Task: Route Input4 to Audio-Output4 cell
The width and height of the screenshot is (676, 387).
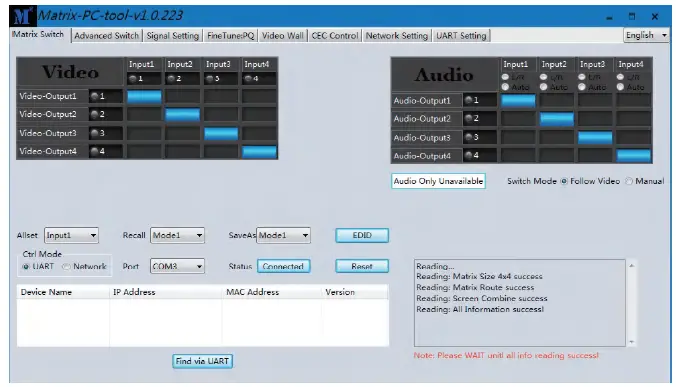Action: point(633,156)
